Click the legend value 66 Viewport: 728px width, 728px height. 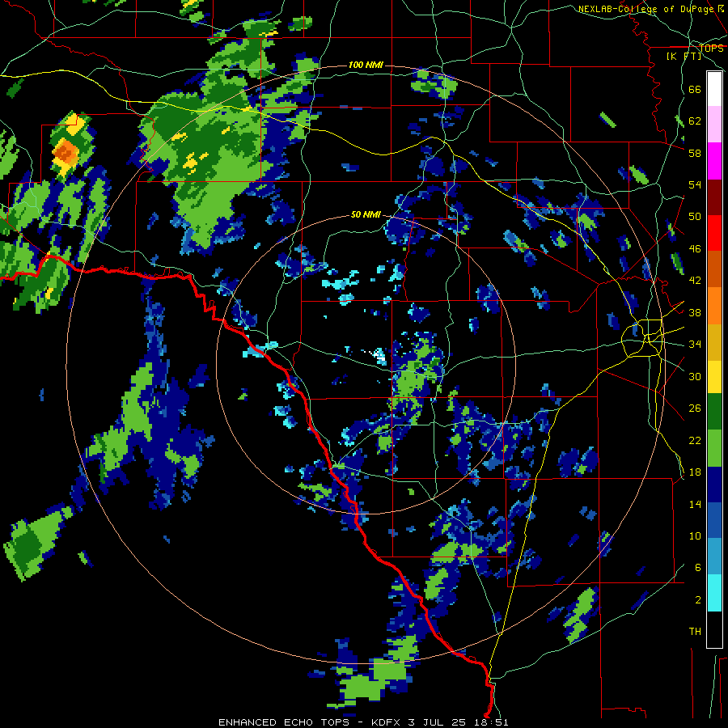click(695, 89)
